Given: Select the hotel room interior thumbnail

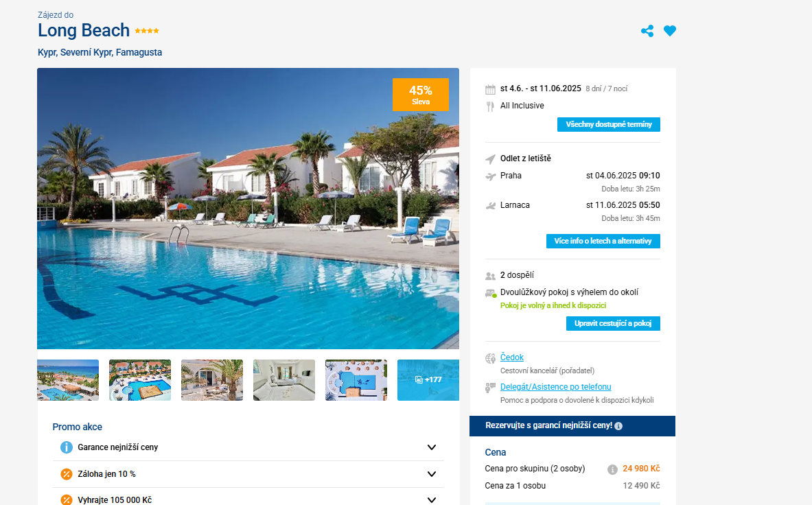Looking at the screenshot, I should coord(283,380).
